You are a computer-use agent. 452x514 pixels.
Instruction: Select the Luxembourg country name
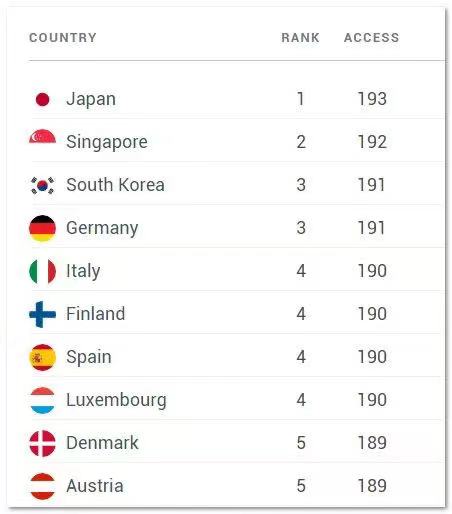116,400
